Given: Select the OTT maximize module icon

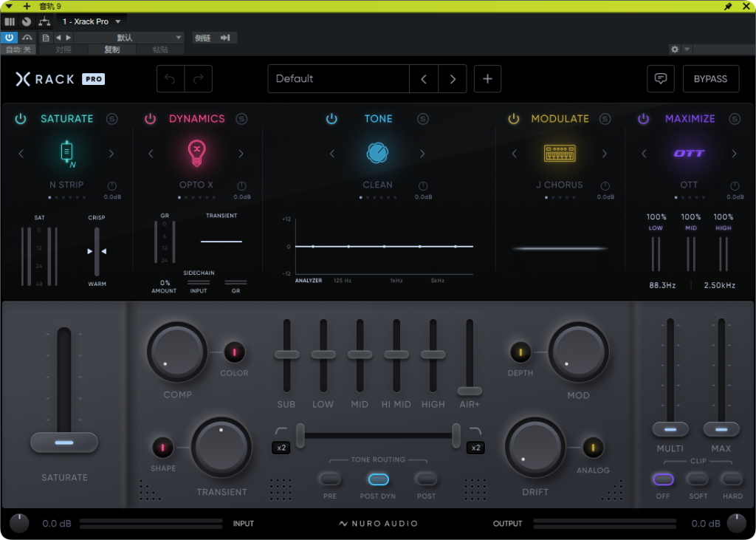Looking at the screenshot, I should pos(689,154).
